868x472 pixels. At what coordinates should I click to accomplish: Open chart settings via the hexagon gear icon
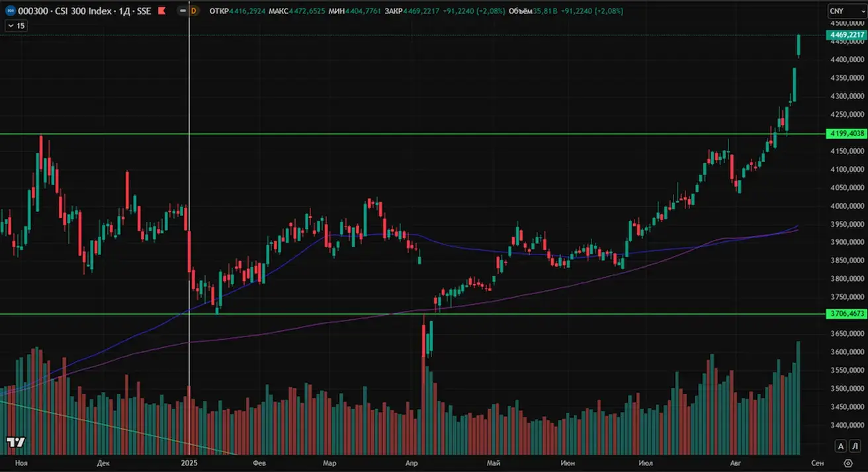tap(848, 463)
